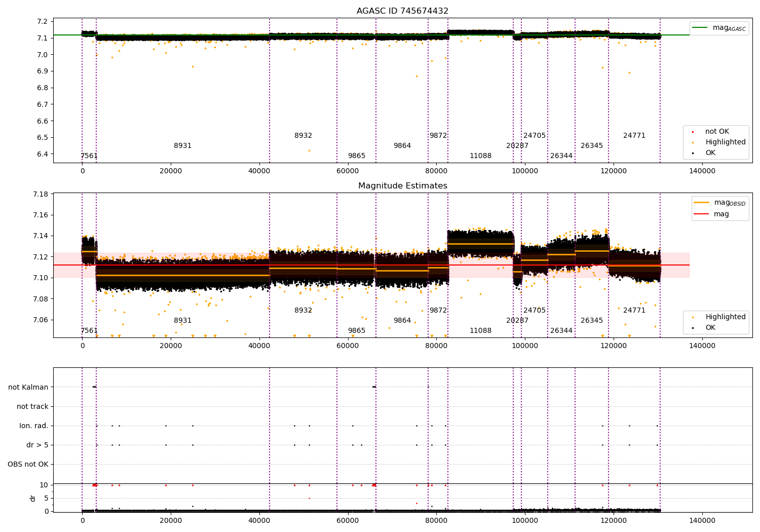760x532 pixels.
Task: Click obsid label 9865 in the top plot
Action: [x=357, y=156]
